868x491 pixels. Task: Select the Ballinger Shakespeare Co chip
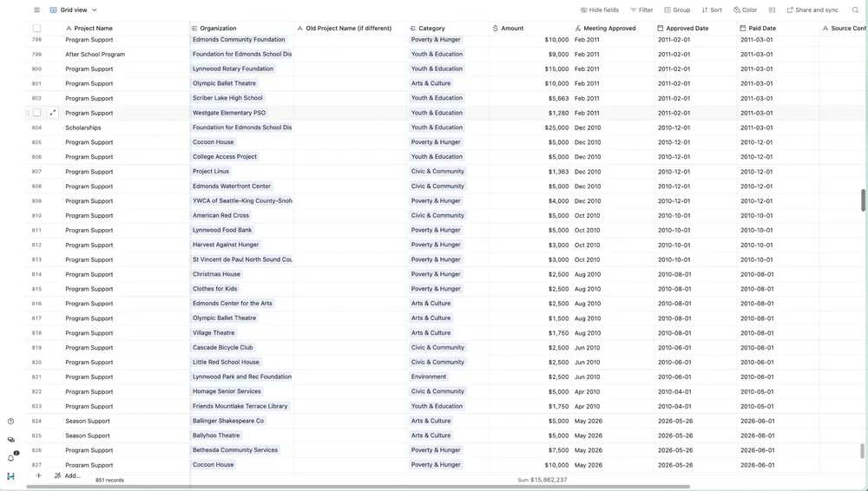click(x=228, y=421)
